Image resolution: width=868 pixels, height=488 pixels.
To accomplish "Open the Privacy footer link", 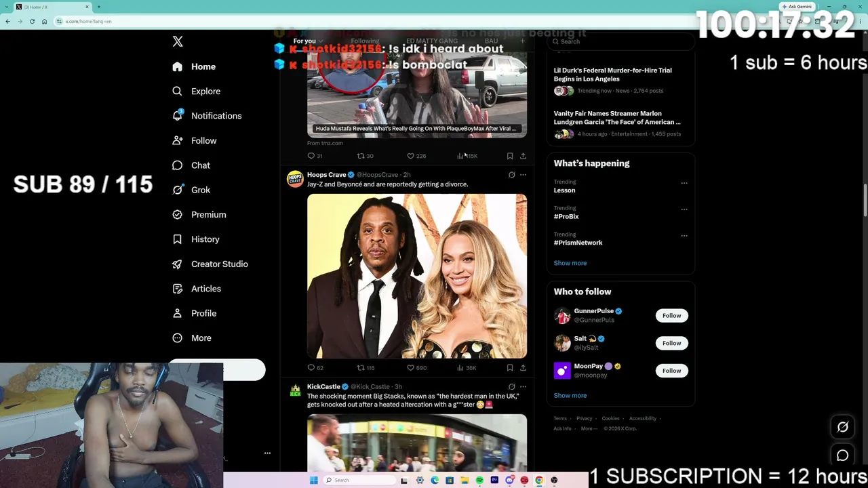I will tap(584, 418).
